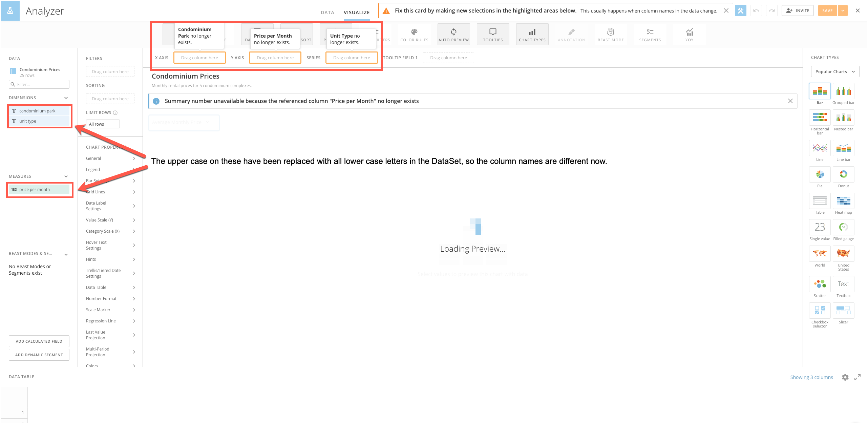The image size is (868, 424).
Task: Pick the Checkbox selector chart type
Action: pos(820,311)
